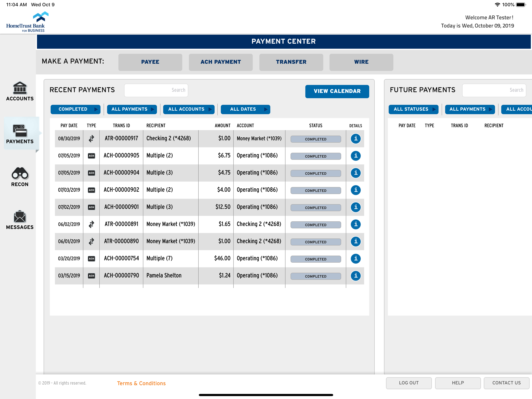532x399 pixels.
Task: Click Contact Us button
Action: coord(506,383)
